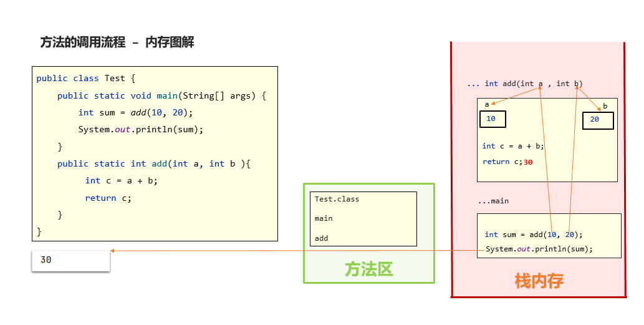This screenshot has height=325, width=644.
Task: Click the add(int a, int b) signature in the stack
Action: click(x=525, y=84)
